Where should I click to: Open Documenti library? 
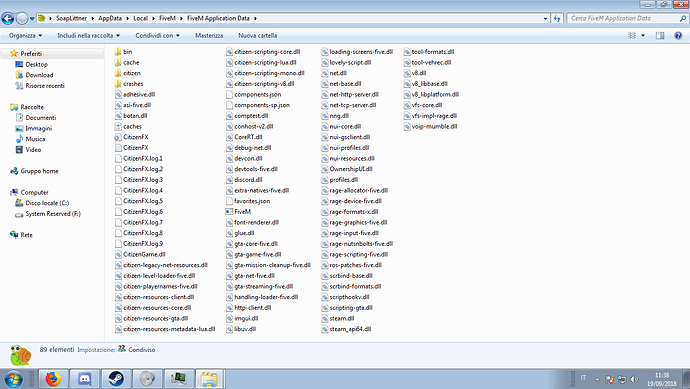point(40,117)
